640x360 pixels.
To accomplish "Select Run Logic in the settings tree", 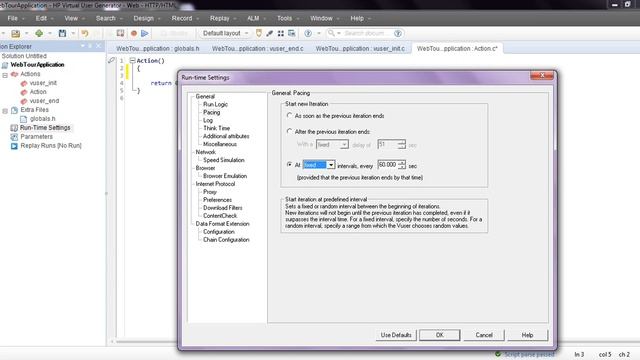I will point(216,104).
